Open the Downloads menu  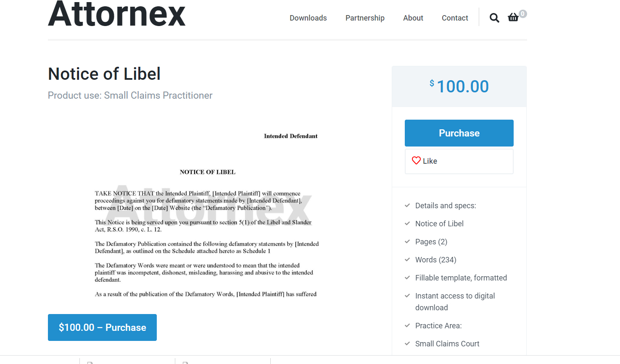(308, 18)
